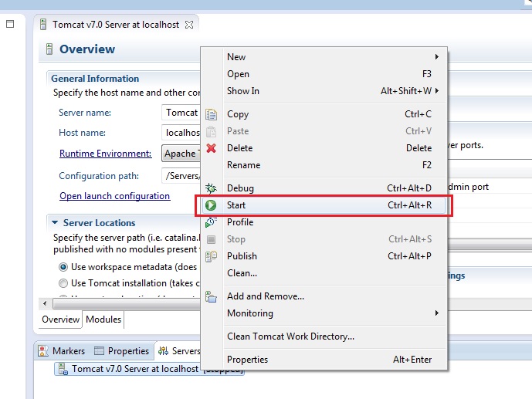Click the Debug bug icon

[x=211, y=188]
